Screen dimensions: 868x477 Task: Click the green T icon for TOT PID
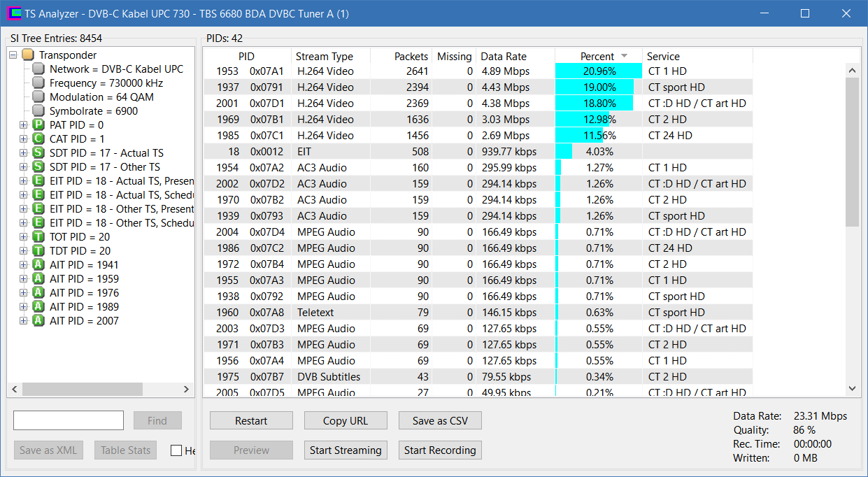click(x=38, y=237)
